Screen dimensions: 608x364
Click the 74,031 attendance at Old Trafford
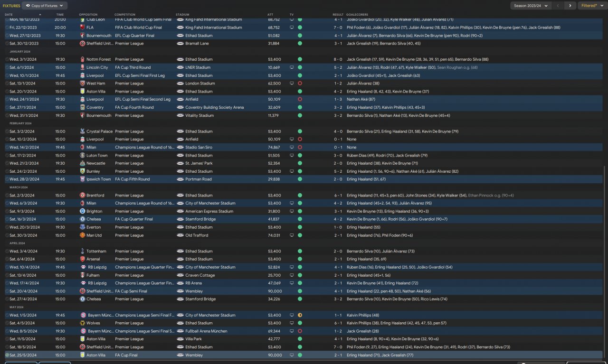tap(274, 235)
